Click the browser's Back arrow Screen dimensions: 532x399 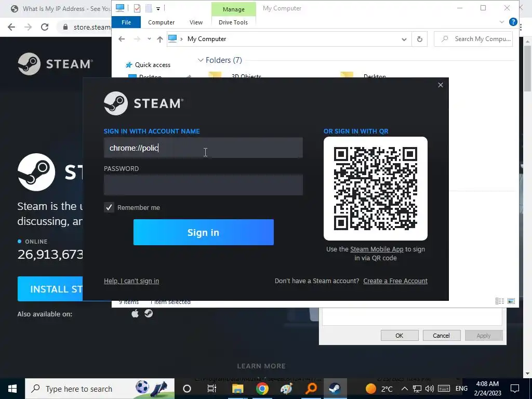(x=11, y=27)
